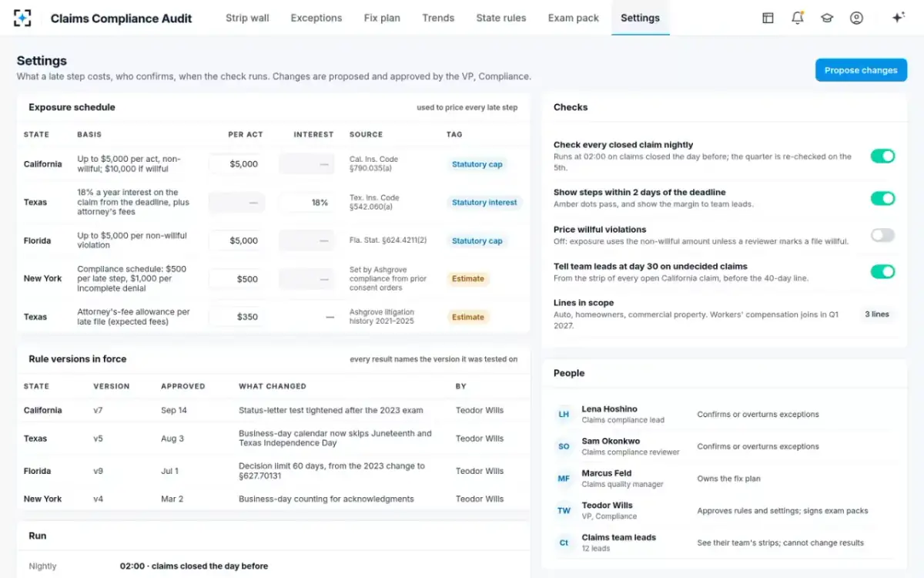Click the WHAT CHANGED column header

coord(273,386)
